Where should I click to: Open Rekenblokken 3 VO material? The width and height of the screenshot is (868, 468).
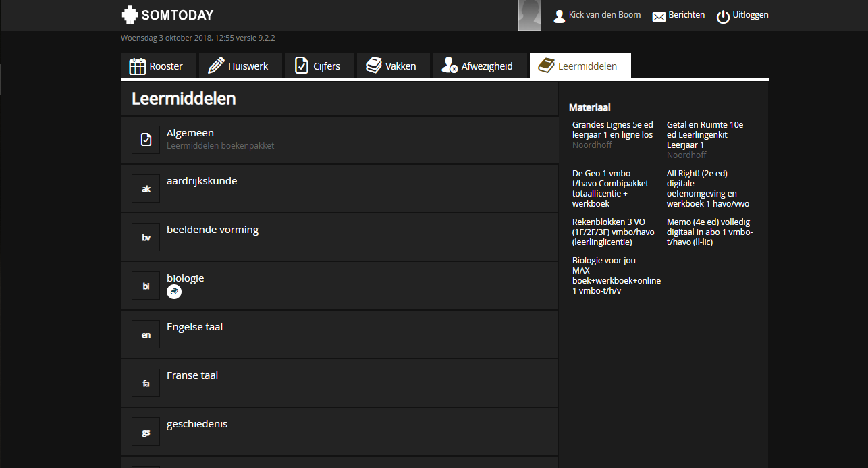614,232
